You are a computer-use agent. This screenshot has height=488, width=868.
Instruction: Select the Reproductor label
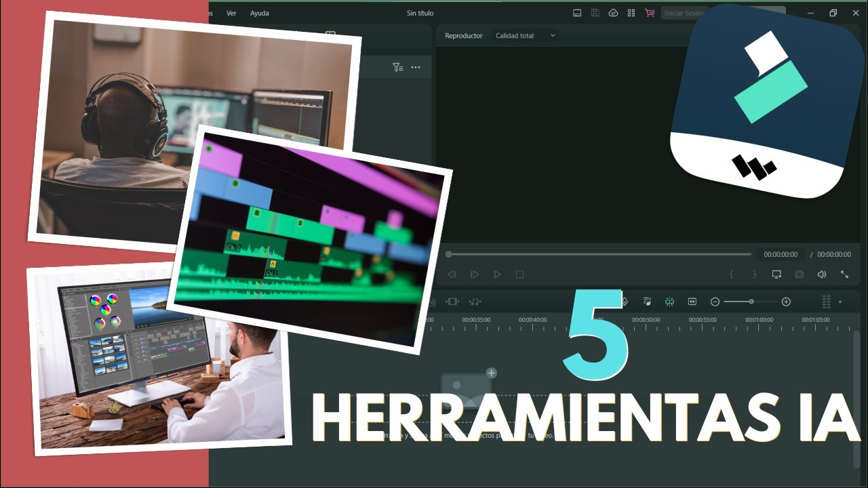(x=464, y=35)
